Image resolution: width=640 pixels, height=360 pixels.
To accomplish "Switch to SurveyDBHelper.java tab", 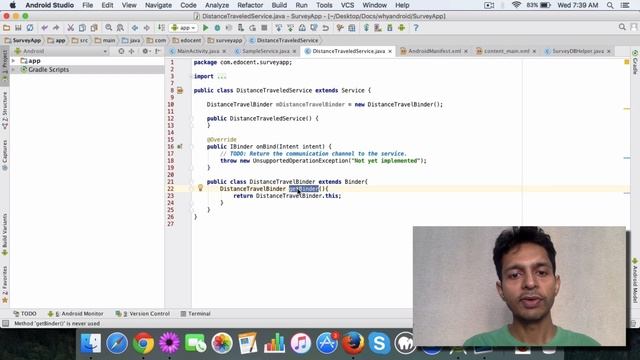I will pyautogui.click(x=578, y=51).
